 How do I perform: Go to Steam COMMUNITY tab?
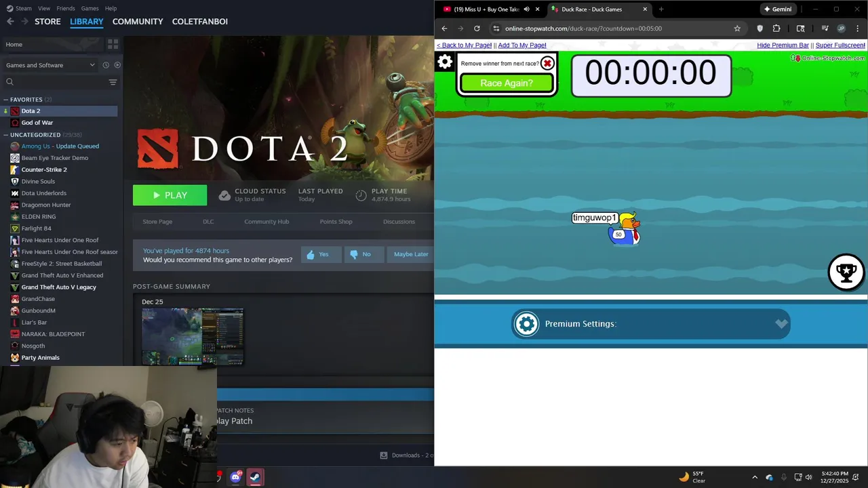(x=138, y=22)
